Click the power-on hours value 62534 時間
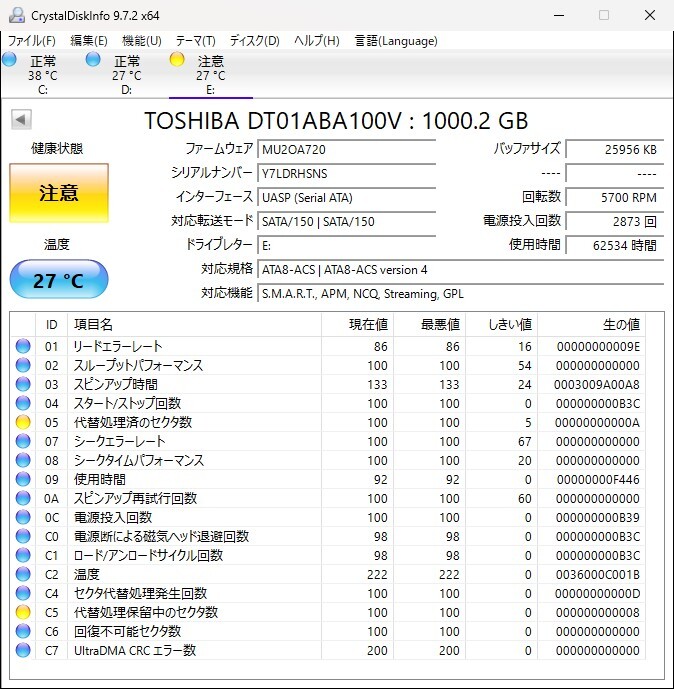Screen dimensions: 674x689 (615, 246)
